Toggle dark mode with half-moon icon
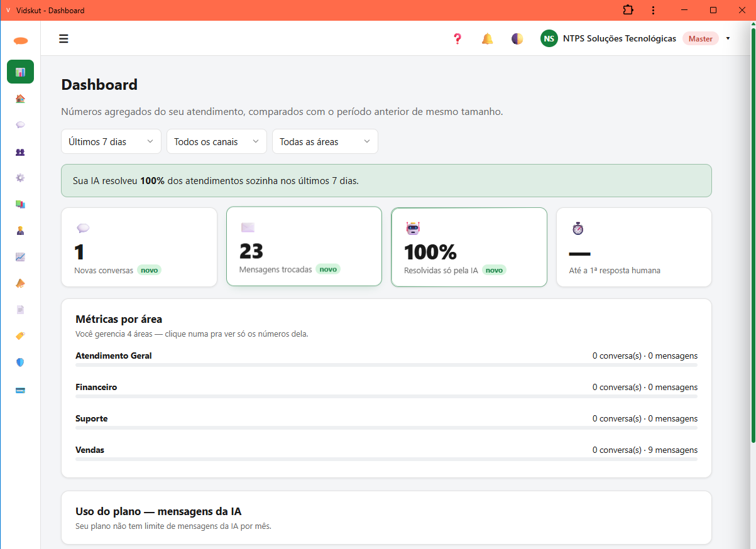Screen dimensions: 756x549 coord(517,39)
